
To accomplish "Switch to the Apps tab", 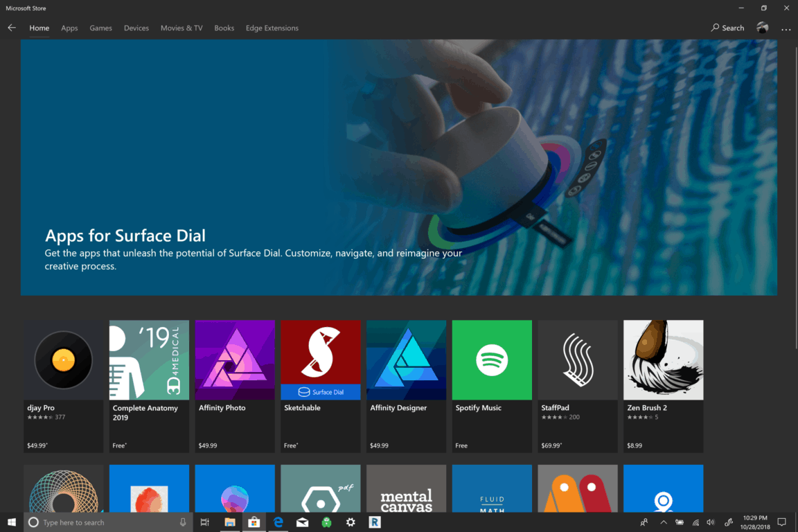I will tap(69, 28).
